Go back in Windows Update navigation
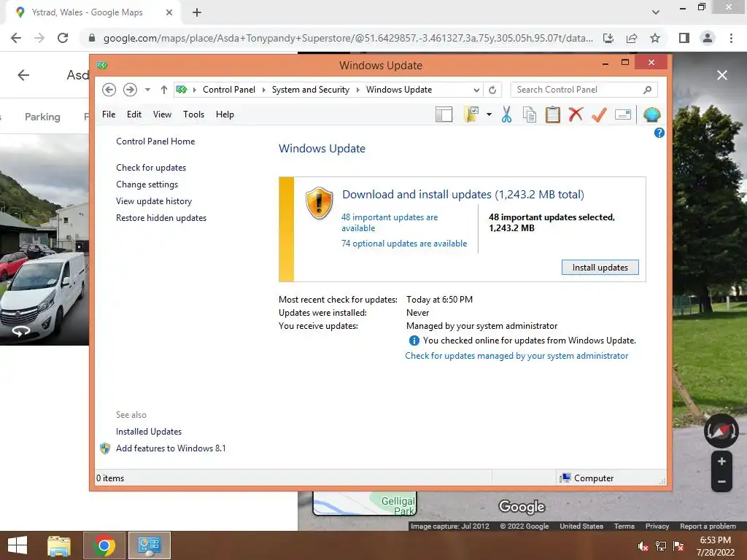This screenshot has width=747, height=560. (x=109, y=90)
